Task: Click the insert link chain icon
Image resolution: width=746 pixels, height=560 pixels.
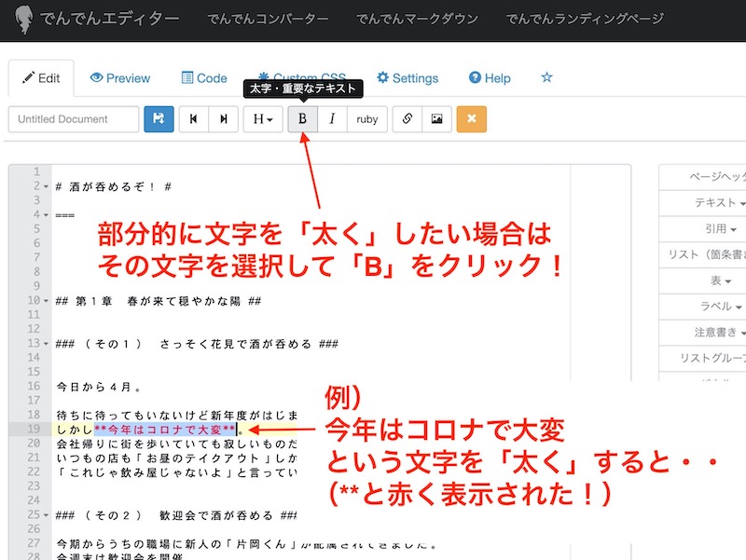Action: click(407, 119)
